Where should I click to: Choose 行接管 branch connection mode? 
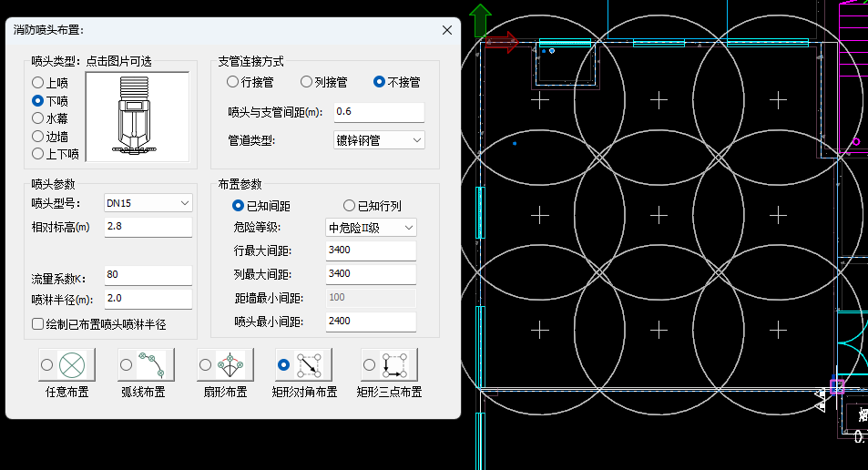tap(233, 82)
